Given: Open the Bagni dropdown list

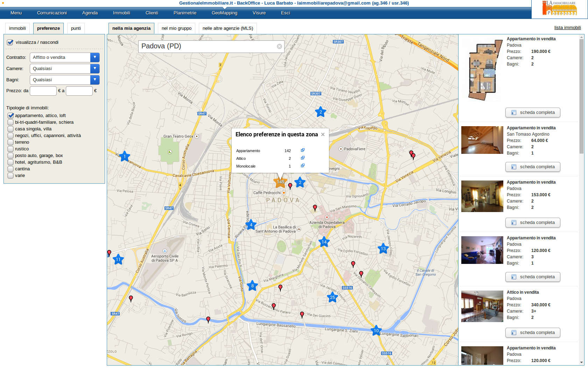Looking at the screenshot, I should tap(94, 80).
